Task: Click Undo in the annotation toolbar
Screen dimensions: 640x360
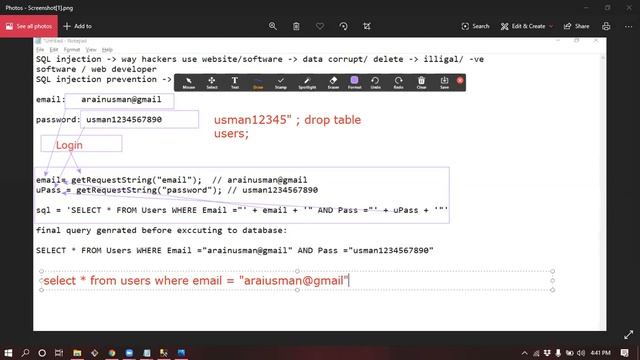Action: pos(376,82)
